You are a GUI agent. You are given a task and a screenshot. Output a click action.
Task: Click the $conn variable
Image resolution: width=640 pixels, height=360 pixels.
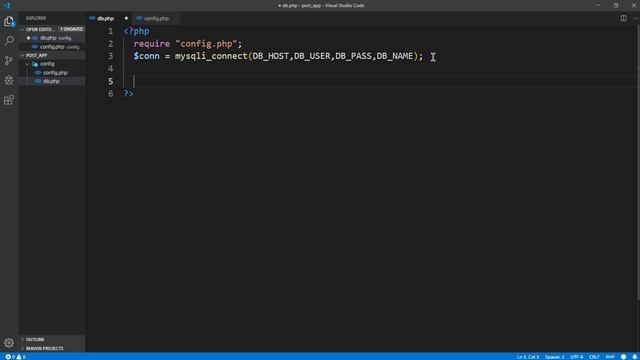[x=147, y=56]
